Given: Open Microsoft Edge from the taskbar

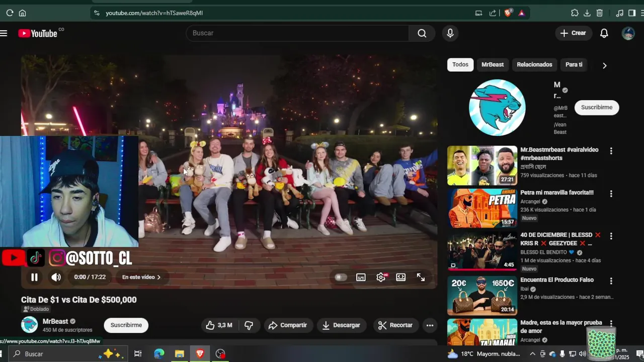Looking at the screenshot, I should pyautogui.click(x=159, y=354).
